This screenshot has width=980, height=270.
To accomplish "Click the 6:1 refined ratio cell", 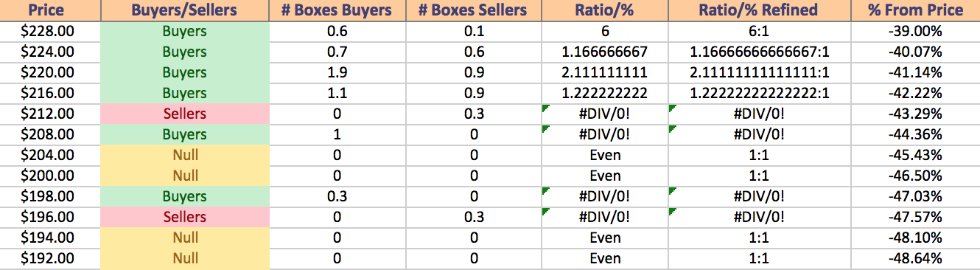I will pos(760,32).
